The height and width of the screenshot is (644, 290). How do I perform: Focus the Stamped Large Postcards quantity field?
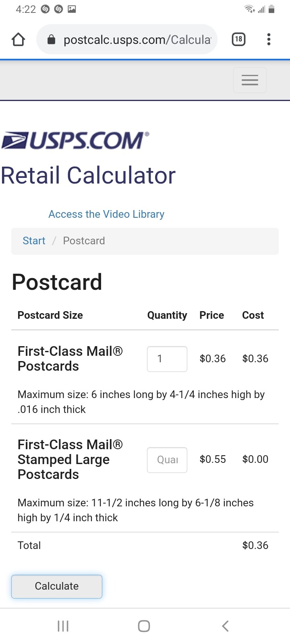(167, 460)
